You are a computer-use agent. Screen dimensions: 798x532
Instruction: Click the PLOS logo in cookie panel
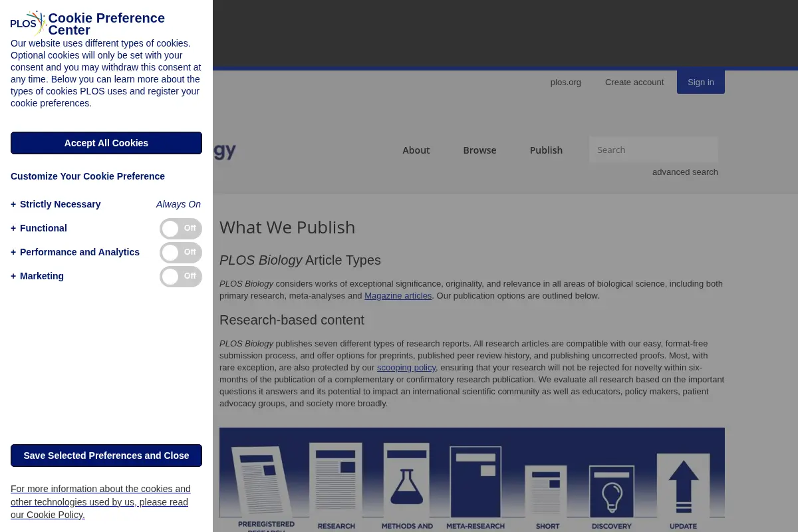click(29, 23)
